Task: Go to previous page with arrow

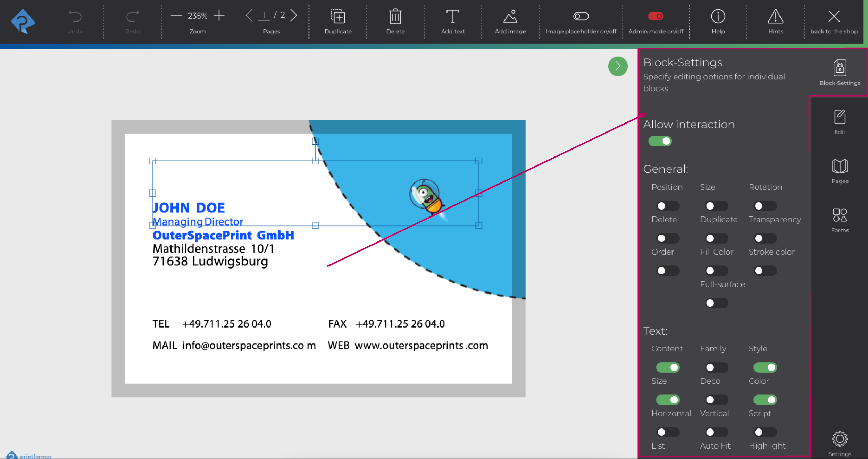Action: 249,15
